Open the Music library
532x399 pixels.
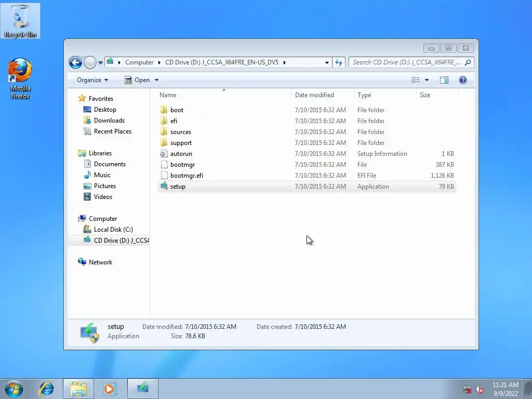[97, 175]
